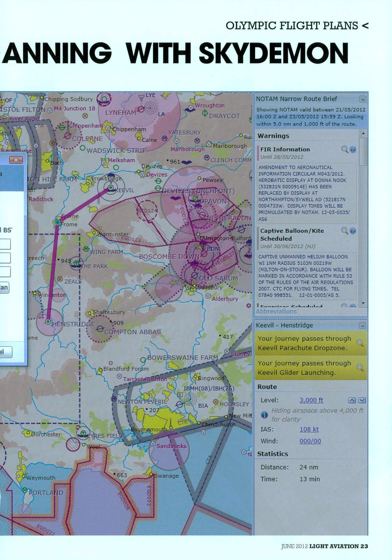The height and width of the screenshot is (560, 392).
Task: Open the 3,000 ft level link
Action: point(311,400)
